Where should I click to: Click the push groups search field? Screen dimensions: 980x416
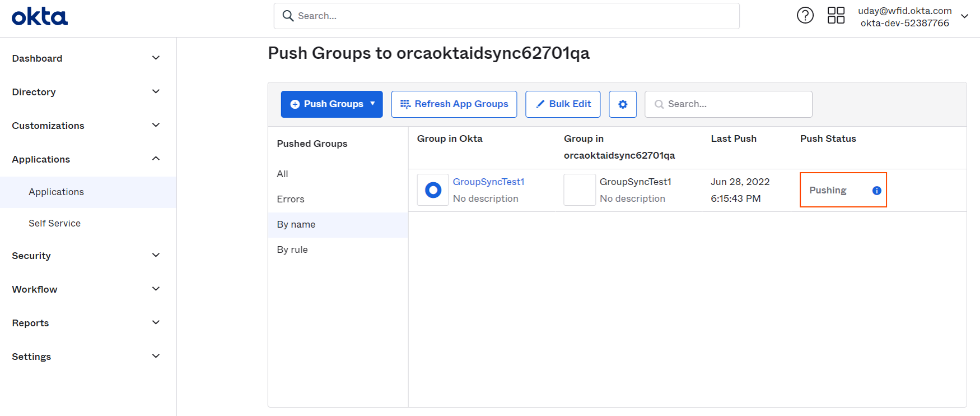point(728,104)
